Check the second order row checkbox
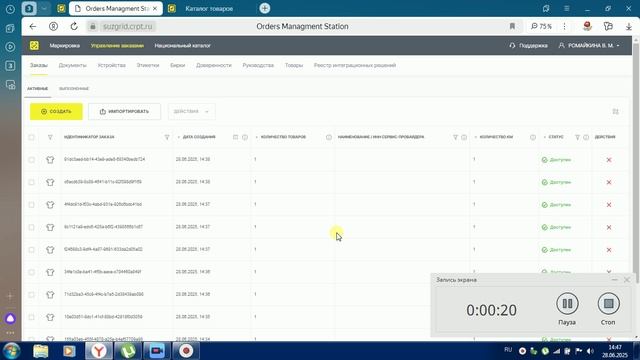 pyautogui.click(x=31, y=182)
